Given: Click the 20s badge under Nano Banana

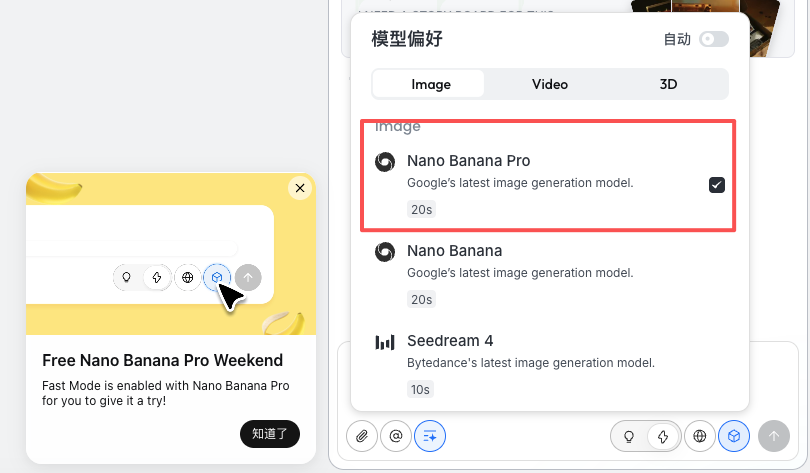Looking at the screenshot, I should (x=421, y=299).
